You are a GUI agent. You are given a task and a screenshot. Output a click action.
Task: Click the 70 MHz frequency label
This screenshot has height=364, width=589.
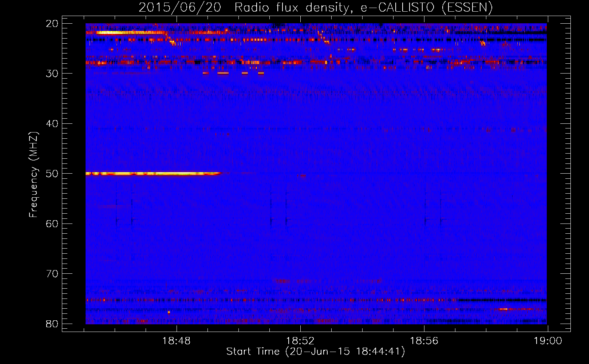coord(52,274)
